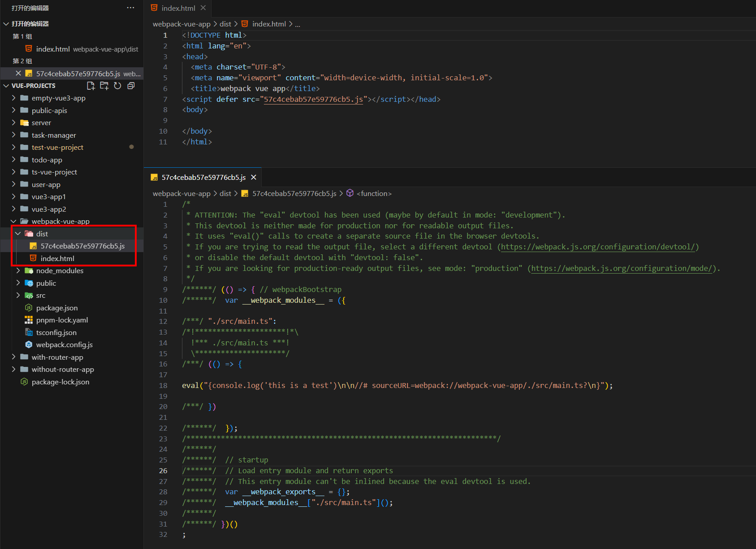Click tsconfig.json file icon
Viewport: 756px width, 549px height.
tap(29, 332)
